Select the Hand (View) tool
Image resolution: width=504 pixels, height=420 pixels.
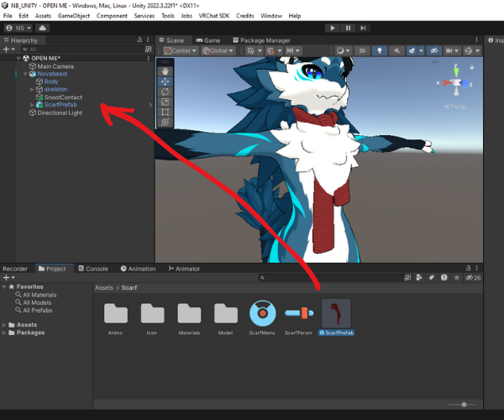click(x=165, y=71)
